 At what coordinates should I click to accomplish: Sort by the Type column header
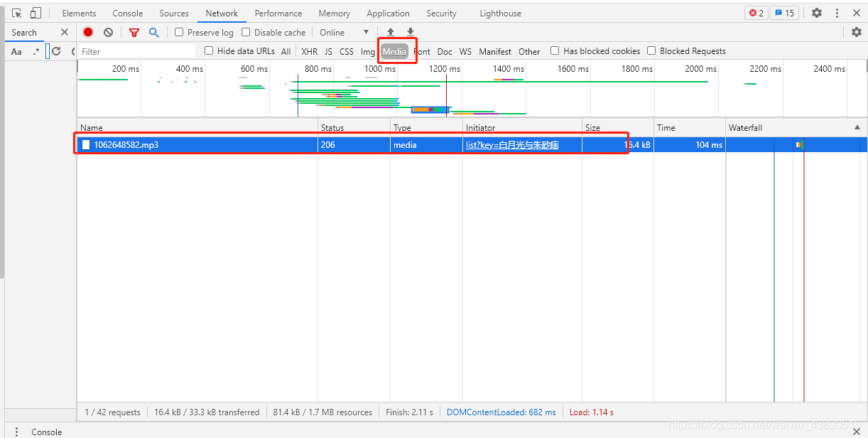pyautogui.click(x=426, y=127)
